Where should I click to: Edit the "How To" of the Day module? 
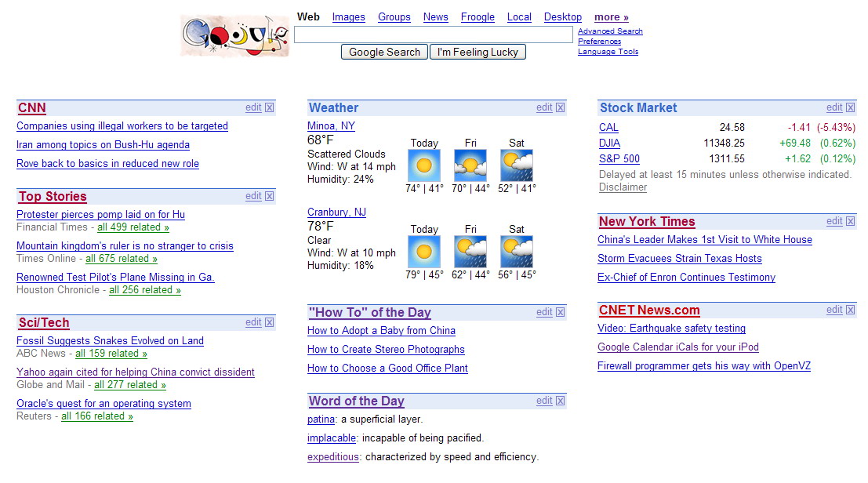click(x=544, y=312)
